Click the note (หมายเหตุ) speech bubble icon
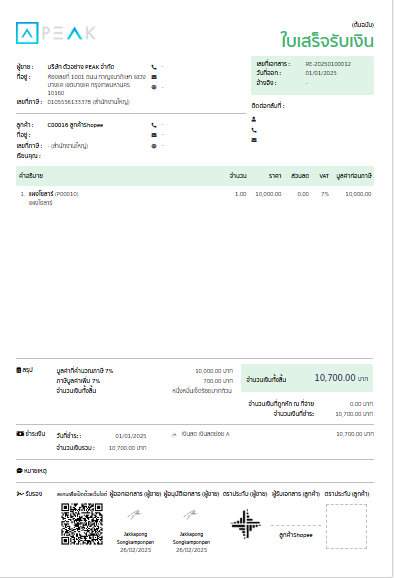394x578 pixels. 19,471
